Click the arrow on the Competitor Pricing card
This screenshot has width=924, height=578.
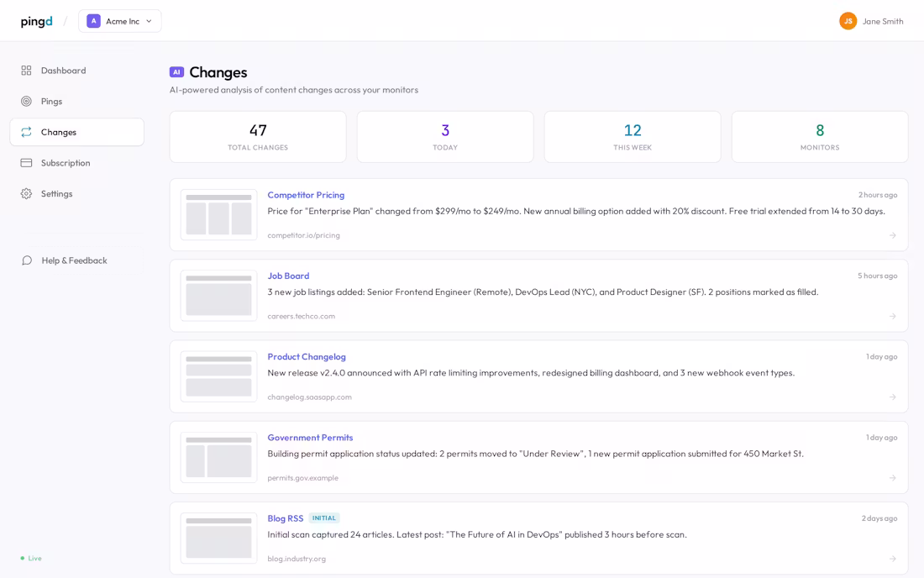893,235
